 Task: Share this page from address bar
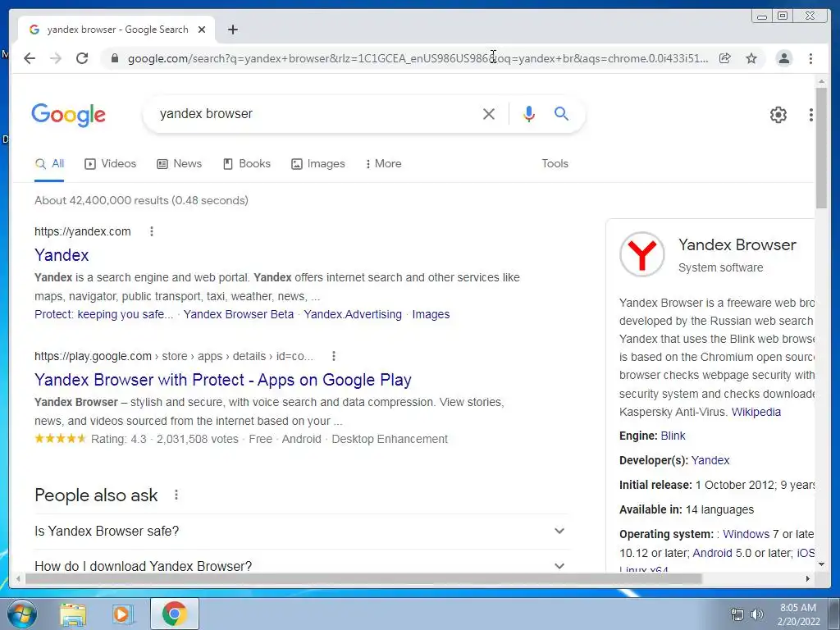pyautogui.click(x=725, y=58)
